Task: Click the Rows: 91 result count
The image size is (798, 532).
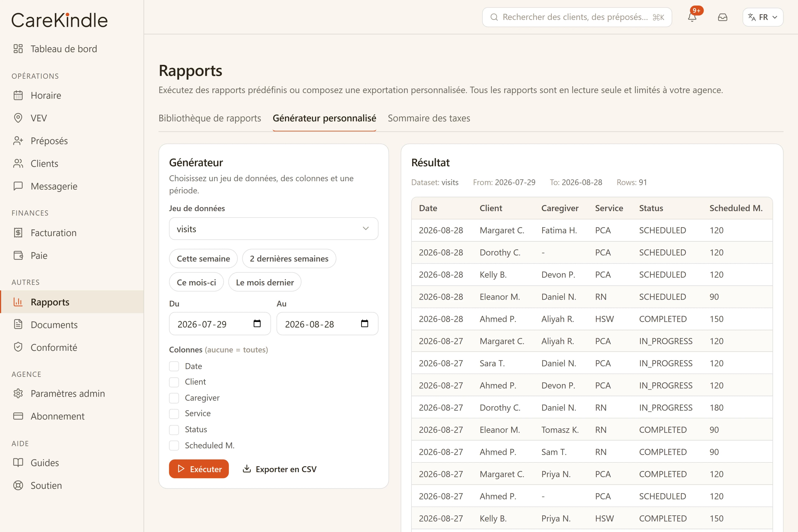Action: (x=632, y=182)
